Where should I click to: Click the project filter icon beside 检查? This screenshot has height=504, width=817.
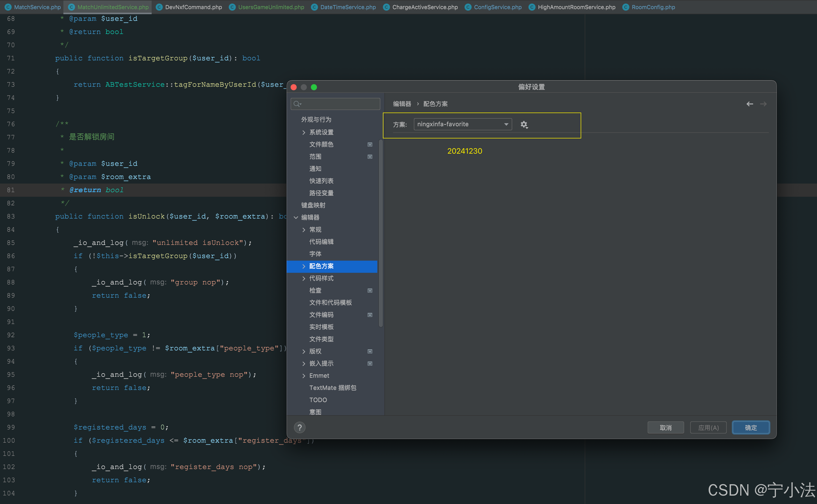coord(370,290)
